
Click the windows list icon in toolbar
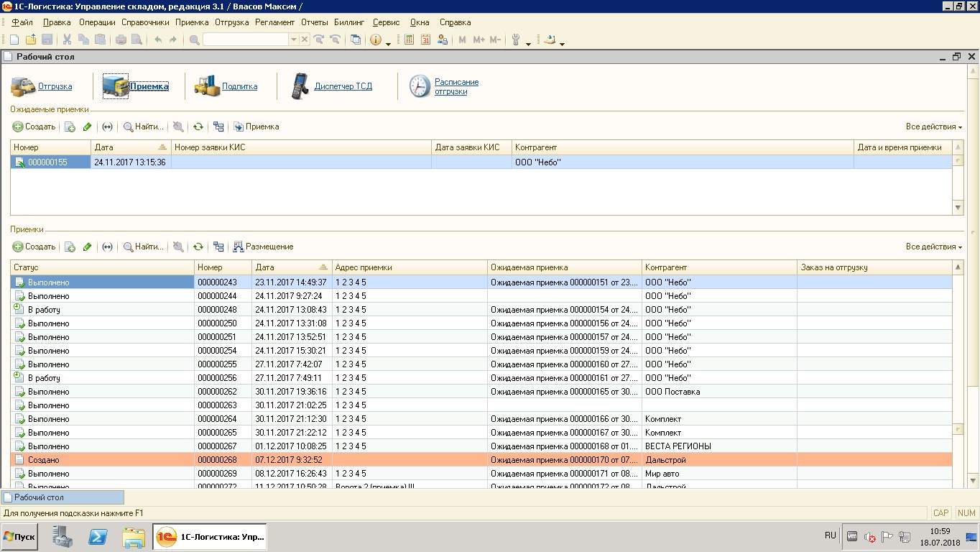click(356, 40)
